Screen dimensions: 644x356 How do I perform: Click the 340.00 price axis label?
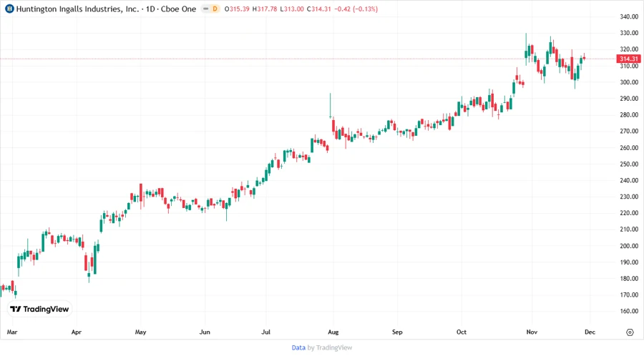click(x=629, y=16)
